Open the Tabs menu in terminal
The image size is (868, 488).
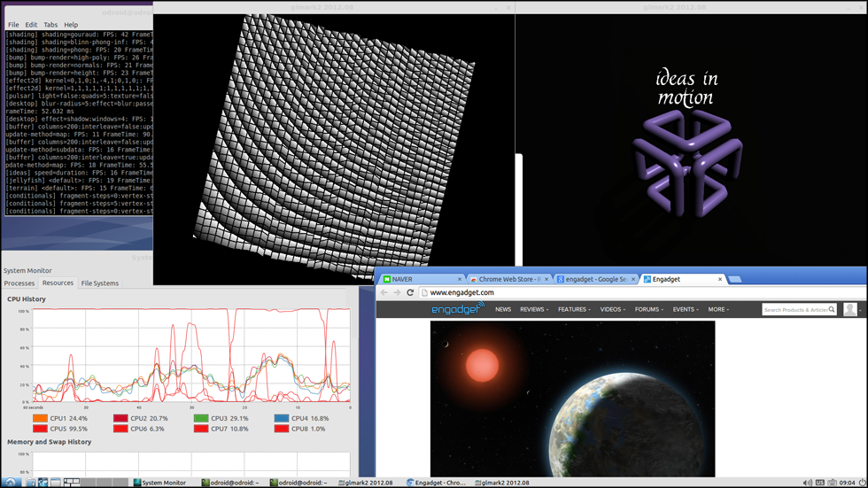tap(50, 25)
